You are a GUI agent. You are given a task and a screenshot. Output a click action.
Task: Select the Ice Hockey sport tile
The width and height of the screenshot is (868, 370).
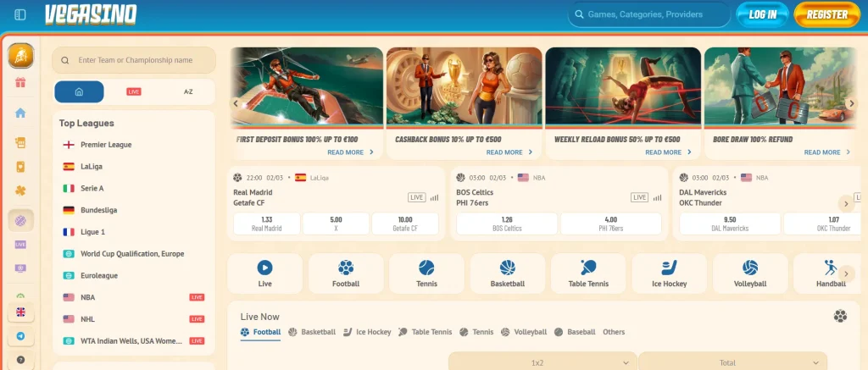point(670,273)
